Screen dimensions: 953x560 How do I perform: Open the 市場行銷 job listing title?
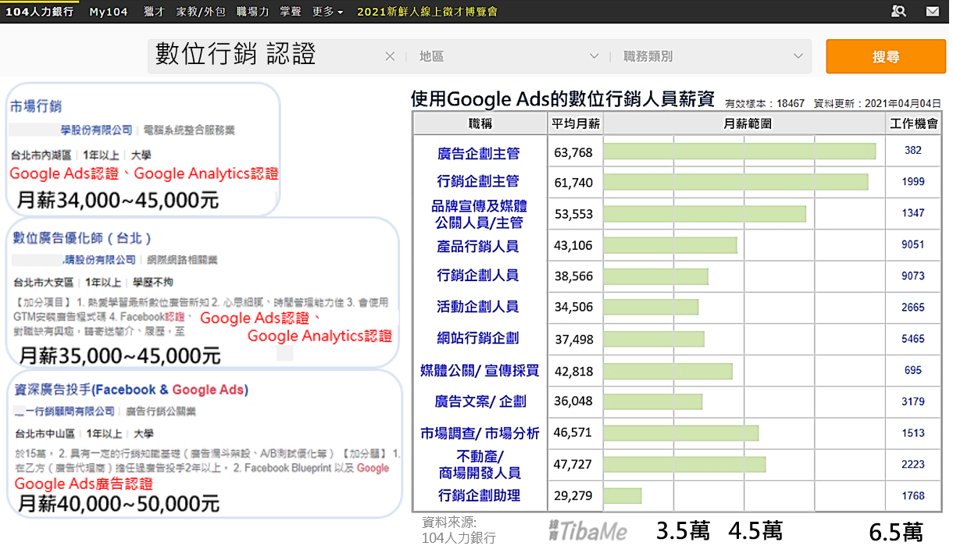(x=36, y=105)
